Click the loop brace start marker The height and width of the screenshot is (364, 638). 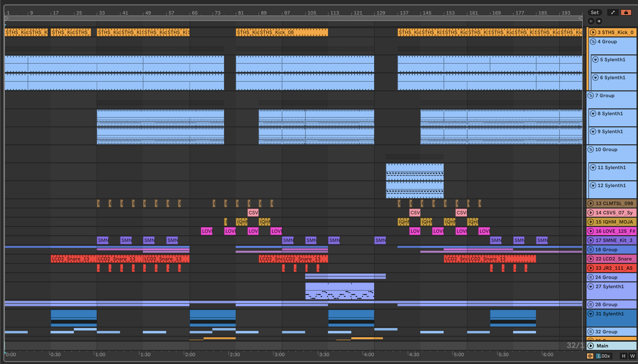click(x=7, y=18)
